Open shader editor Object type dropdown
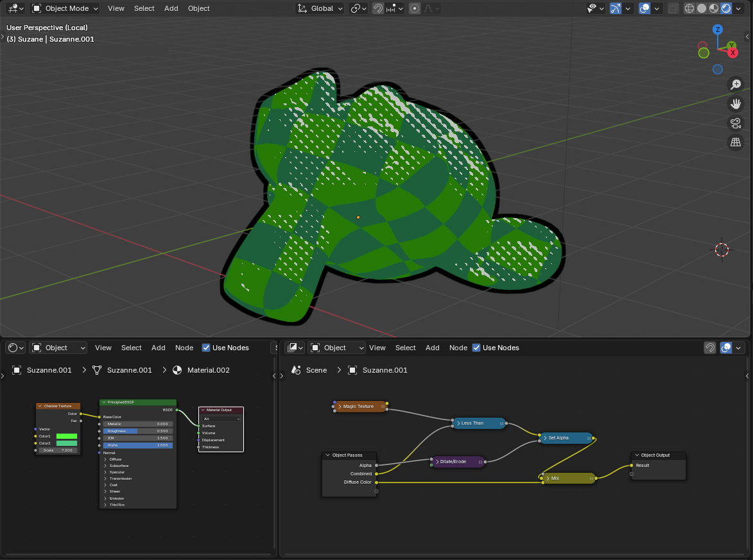The width and height of the screenshot is (753, 560). 58,348
